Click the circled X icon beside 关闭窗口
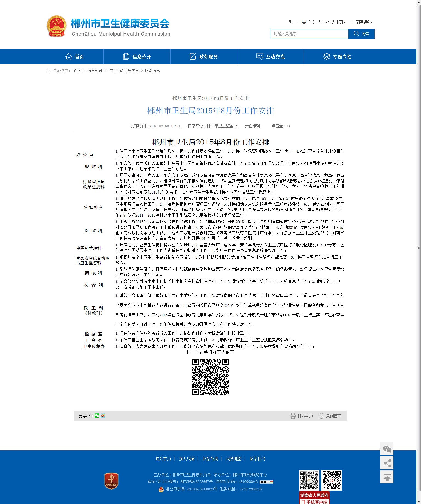The image size is (421, 504). (x=321, y=416)
